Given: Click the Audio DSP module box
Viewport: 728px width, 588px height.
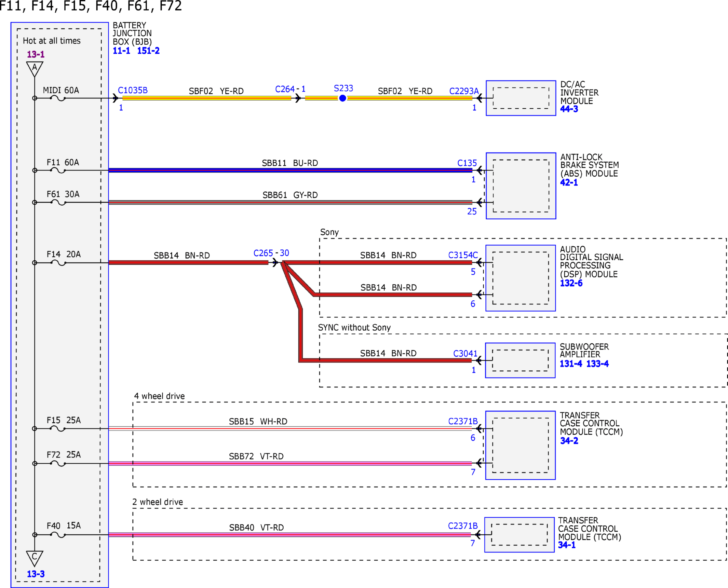Looking at the screenshot, I should point(521,278).
